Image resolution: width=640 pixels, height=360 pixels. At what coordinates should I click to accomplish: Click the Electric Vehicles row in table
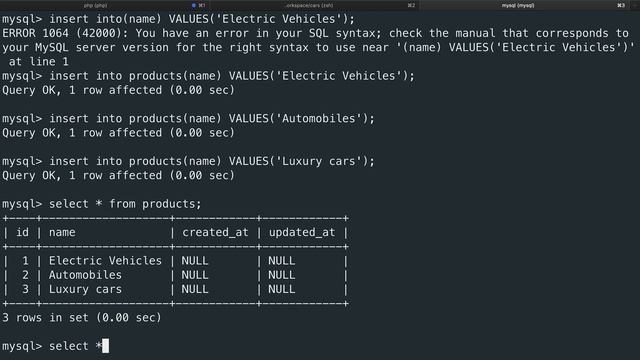point(175,260)
